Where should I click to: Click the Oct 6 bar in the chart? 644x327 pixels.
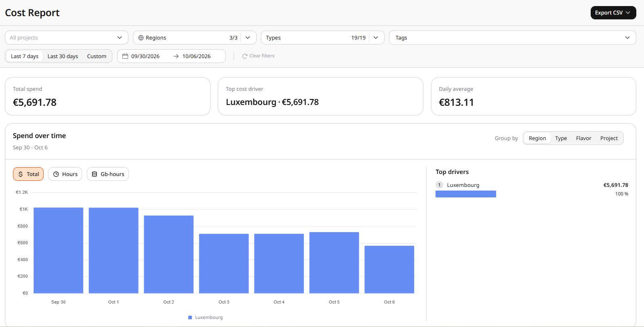point(389,270)
